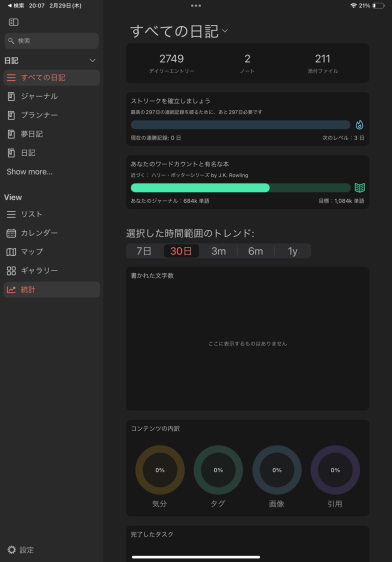
Task: Click the ストリークを確立しましょう heading
Action: point(170,101)
